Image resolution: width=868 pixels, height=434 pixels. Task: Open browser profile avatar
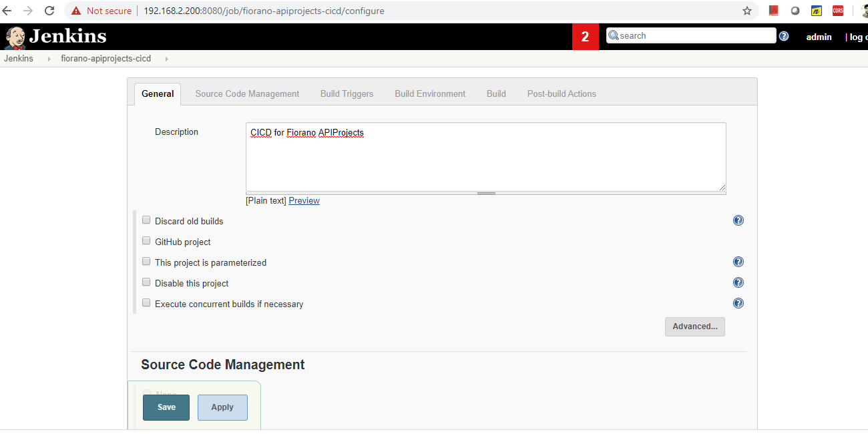863,11
